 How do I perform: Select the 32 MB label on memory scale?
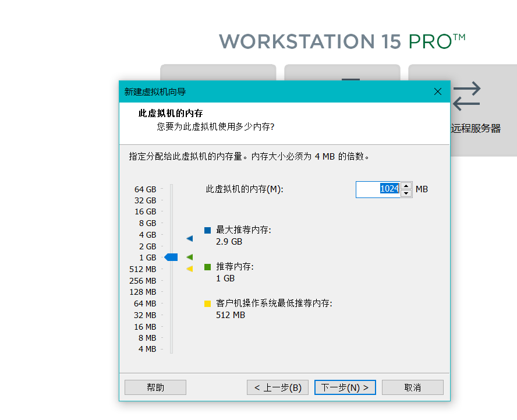(x=145, y=315)
